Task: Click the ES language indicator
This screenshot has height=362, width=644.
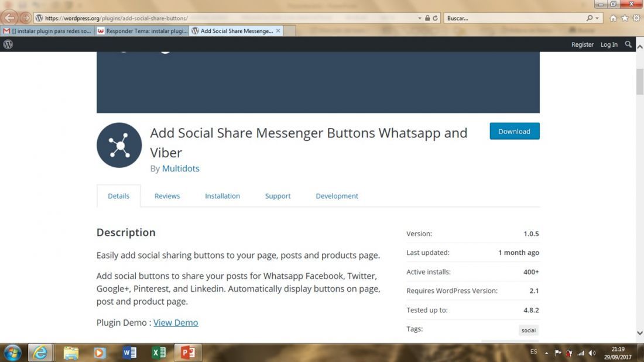Action: [533, 351]
